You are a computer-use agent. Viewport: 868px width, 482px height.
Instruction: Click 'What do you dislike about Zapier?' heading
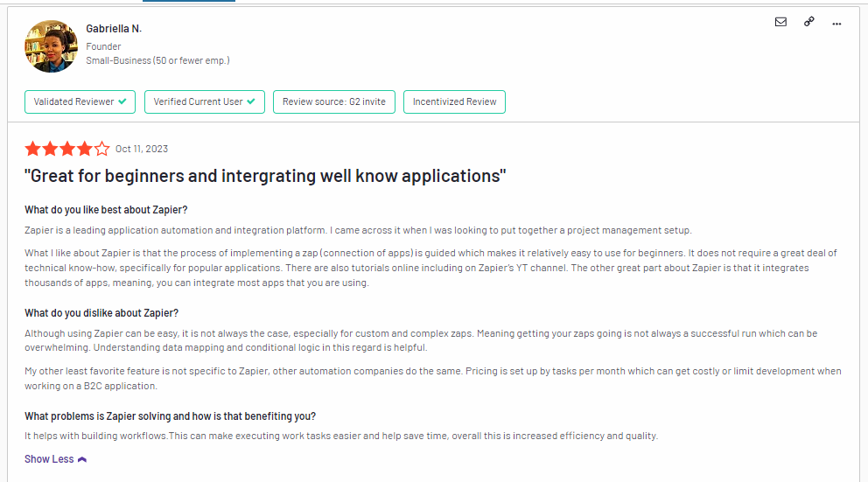(x=101, y=313)
